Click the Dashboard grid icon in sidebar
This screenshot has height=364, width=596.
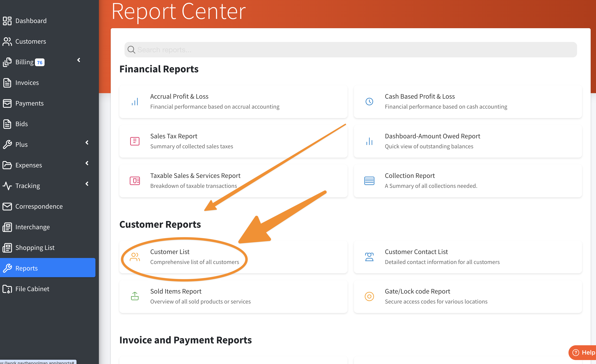tap(7, 21)
